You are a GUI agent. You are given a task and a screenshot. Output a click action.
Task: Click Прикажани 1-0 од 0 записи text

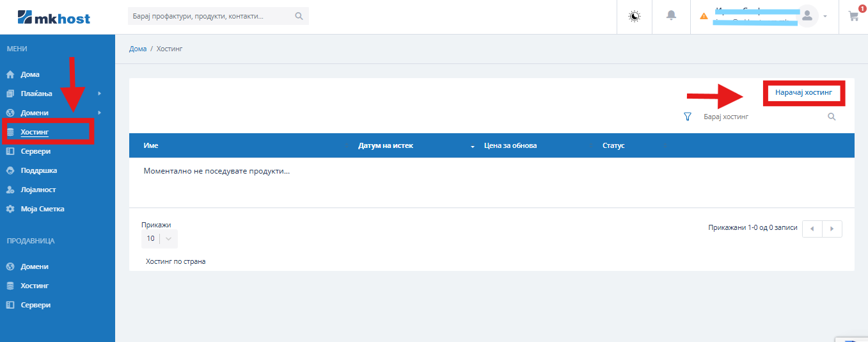tap(753, 227)
